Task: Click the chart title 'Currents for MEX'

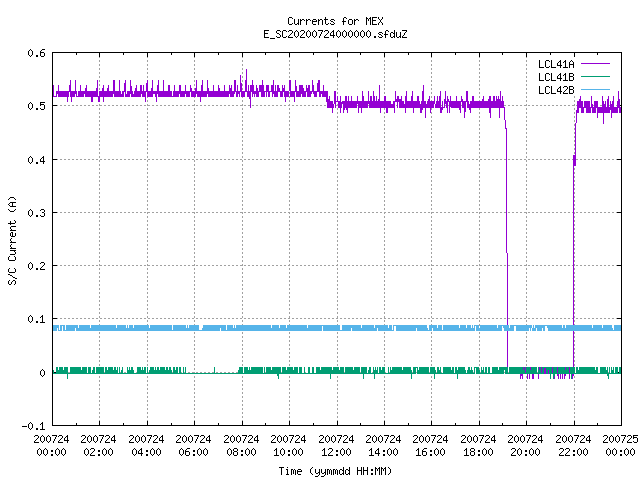Action: click(335, 21)
